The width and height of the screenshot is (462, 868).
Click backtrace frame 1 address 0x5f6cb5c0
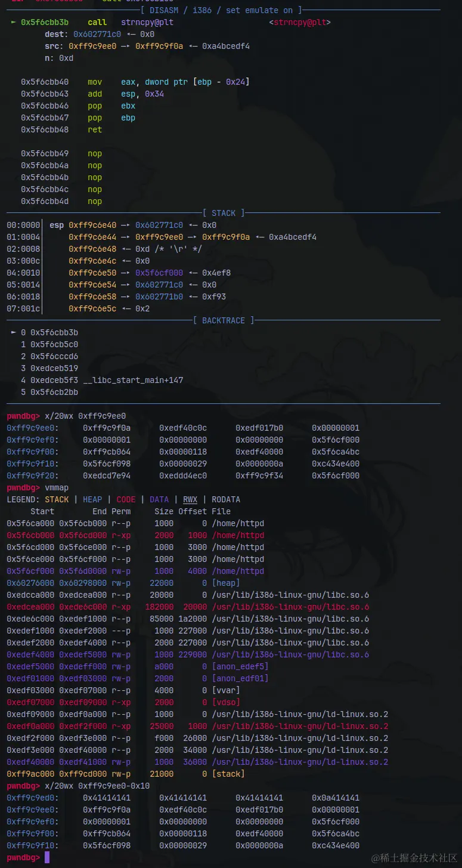tap(54, 344)
